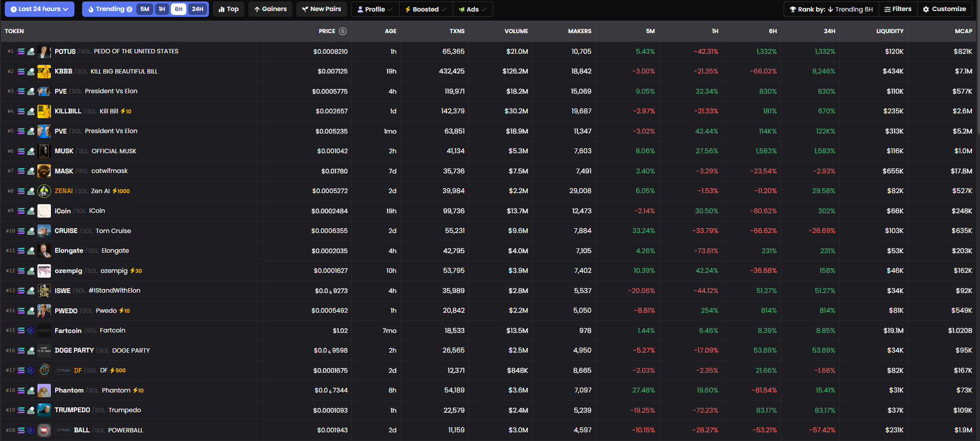This screenshot has width=980, height=441.
Task: Click the CPMM tag on BALL row
Action: (63, 430)
